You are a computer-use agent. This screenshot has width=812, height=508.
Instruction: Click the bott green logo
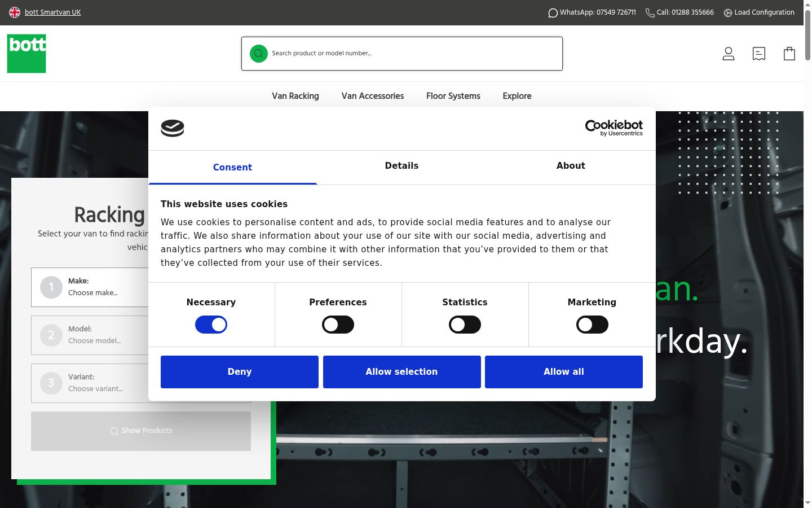27,54
